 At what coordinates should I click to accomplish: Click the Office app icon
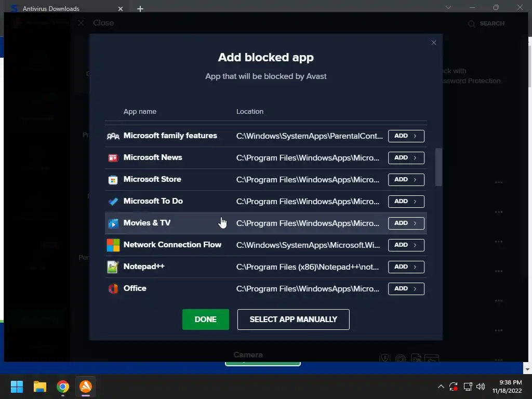pos(113,289)
